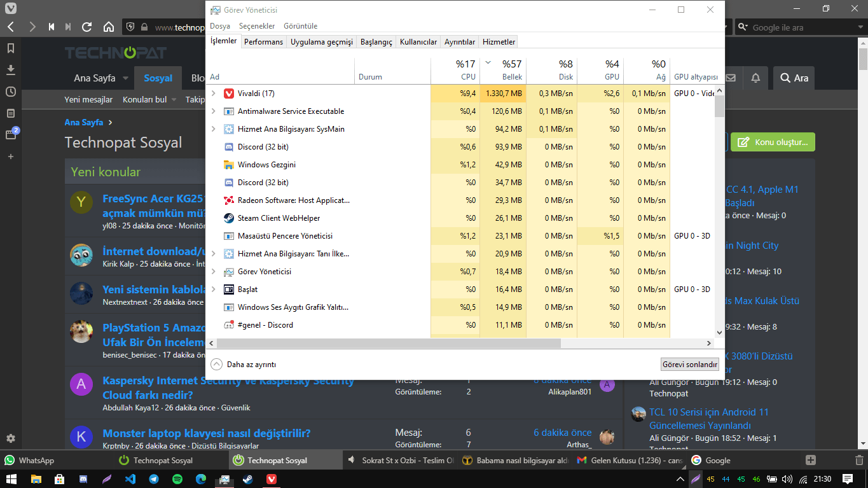The height and width of the screenshot is (488, 868).
Task: Expand the Başlat process row
Action: click(214, 289)
